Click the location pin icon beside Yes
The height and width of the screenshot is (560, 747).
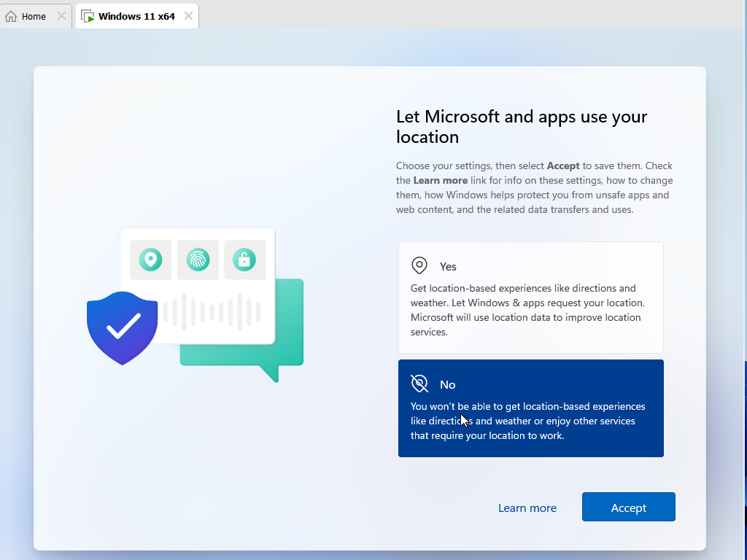419,265
